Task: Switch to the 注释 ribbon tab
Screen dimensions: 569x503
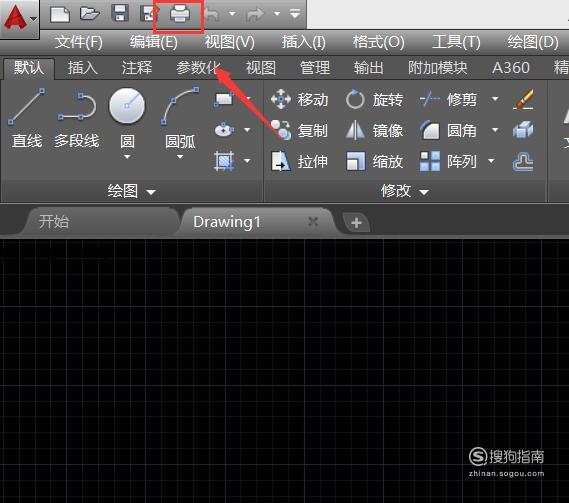Action: pos(137,68)
